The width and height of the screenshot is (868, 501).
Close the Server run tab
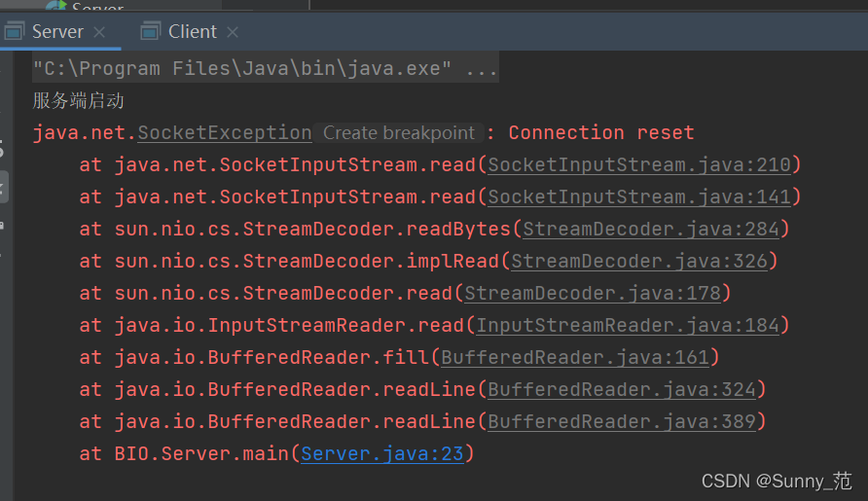[99, 32]
